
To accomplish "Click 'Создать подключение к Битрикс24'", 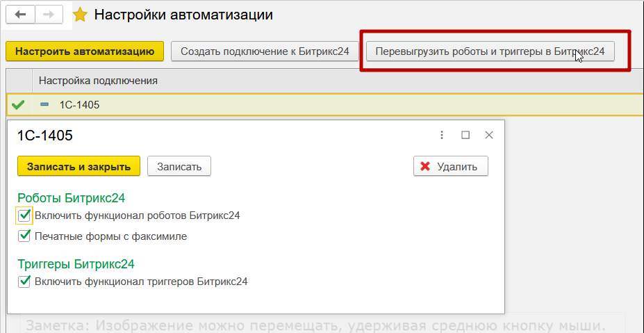I will [x=265, y=51].
